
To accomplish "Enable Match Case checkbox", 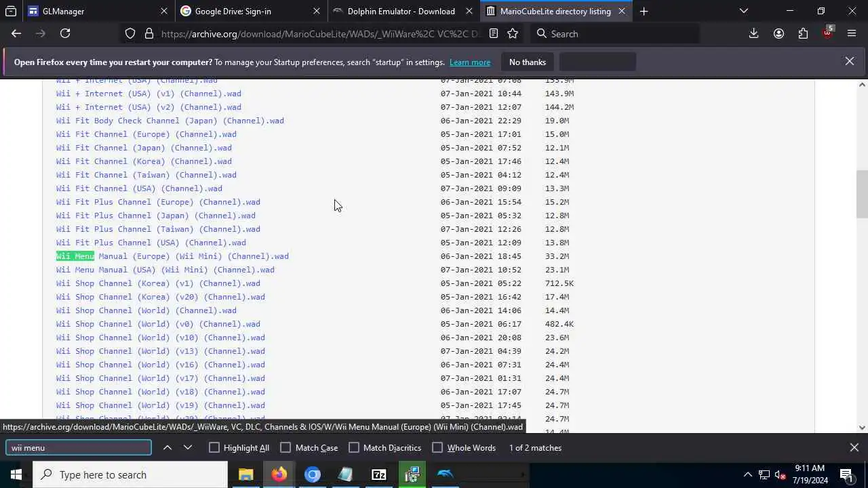I will [285, 447].
